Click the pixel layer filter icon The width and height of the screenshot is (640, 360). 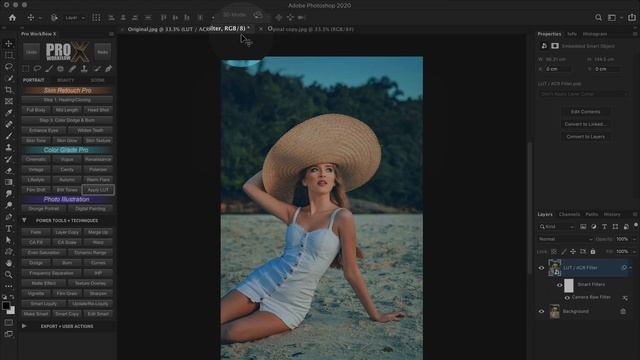583,227
